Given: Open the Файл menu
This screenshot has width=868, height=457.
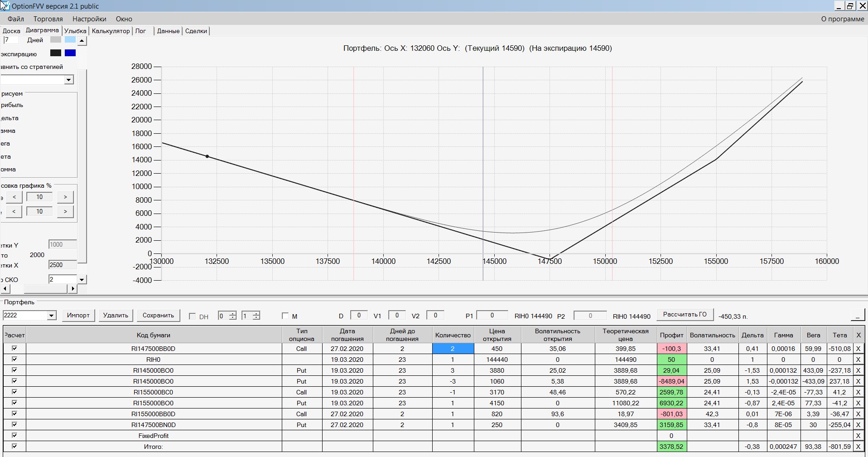Looking at the screenshot, I should pyautogui.click(x=16, y=19).
